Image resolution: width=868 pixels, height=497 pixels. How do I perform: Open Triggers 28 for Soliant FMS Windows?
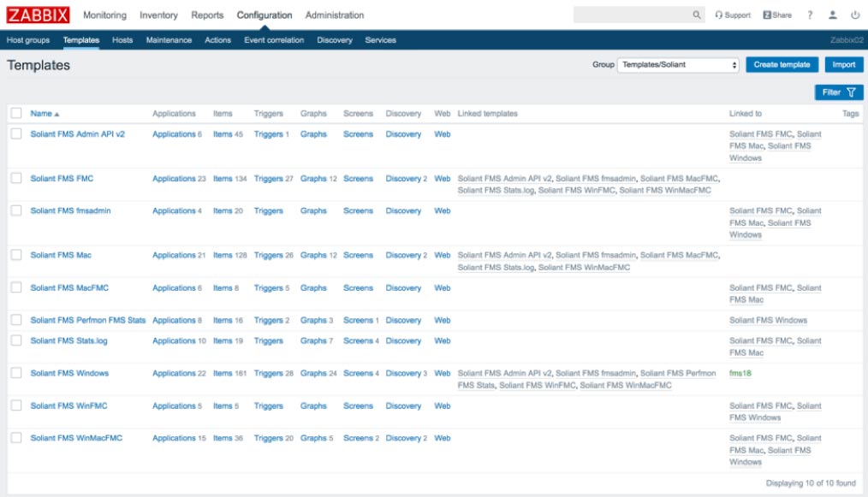coord(269,373)
